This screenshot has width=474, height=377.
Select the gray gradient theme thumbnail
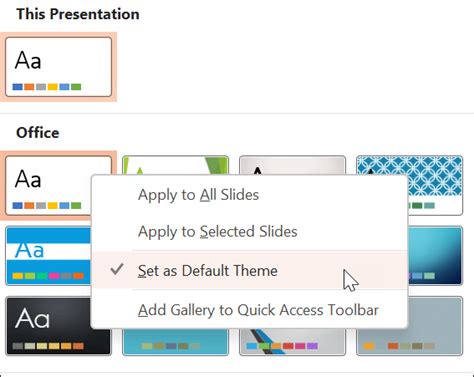click(292, 165)
